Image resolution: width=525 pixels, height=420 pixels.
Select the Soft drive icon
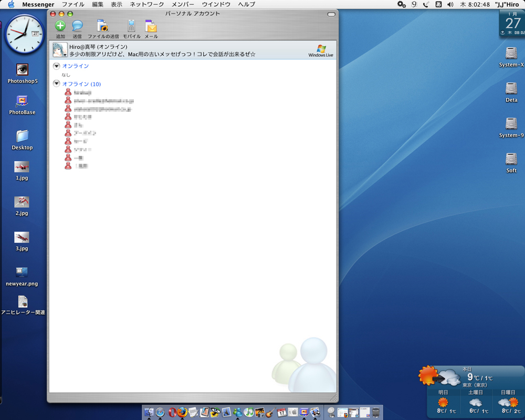(511, 159)
